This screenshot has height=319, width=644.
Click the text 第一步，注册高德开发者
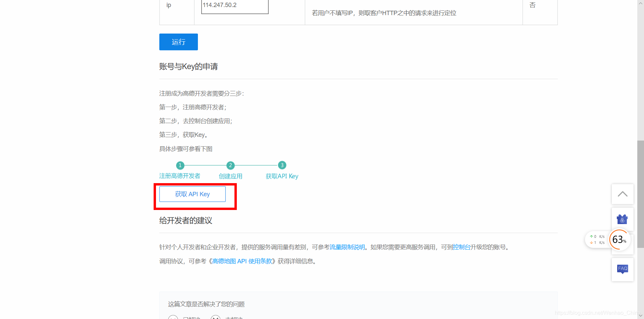(x=193, y=107)
